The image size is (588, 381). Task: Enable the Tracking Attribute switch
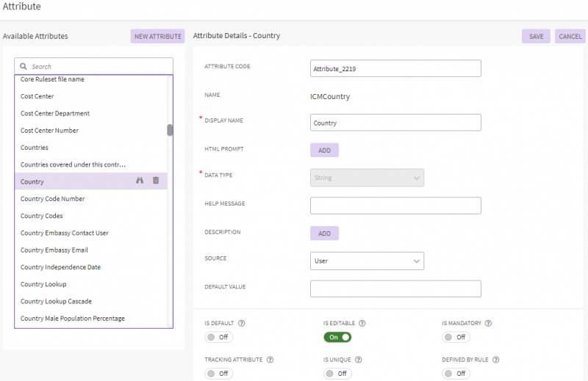218,374
